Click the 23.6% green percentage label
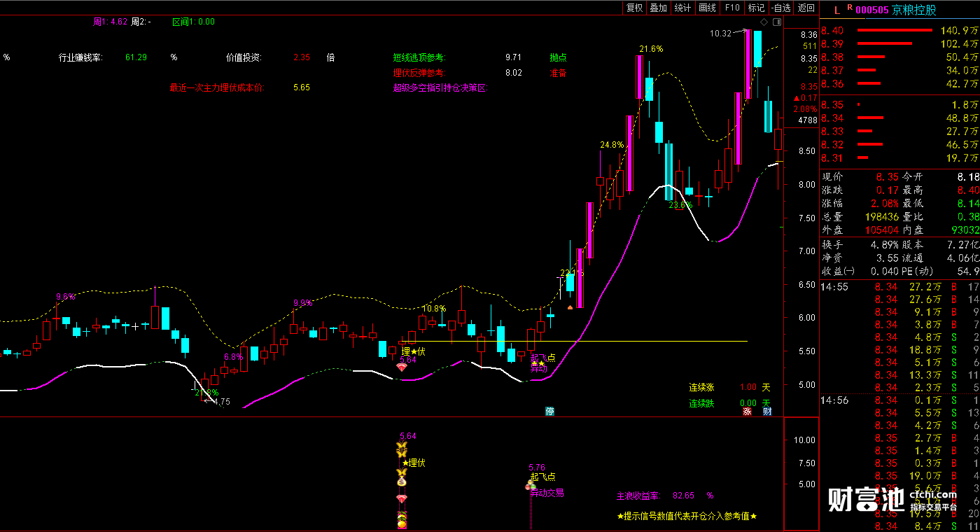Screen dimensions: 980x532 [x=680, y=205]
